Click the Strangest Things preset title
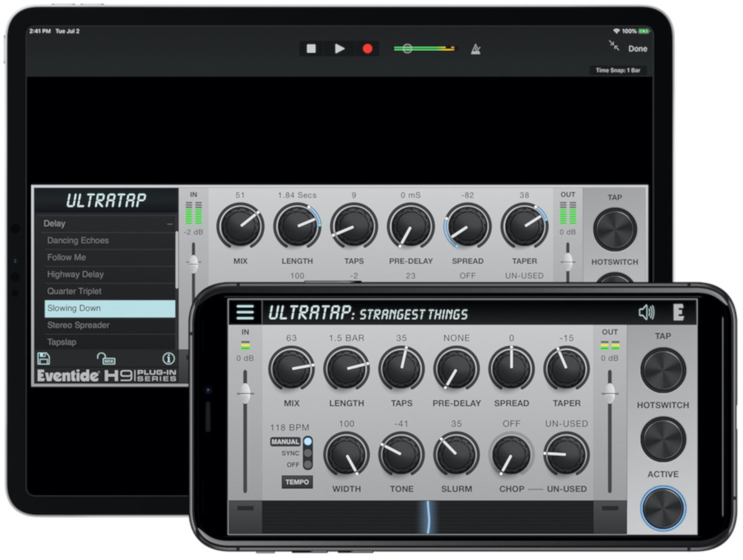 click(414, 314)
